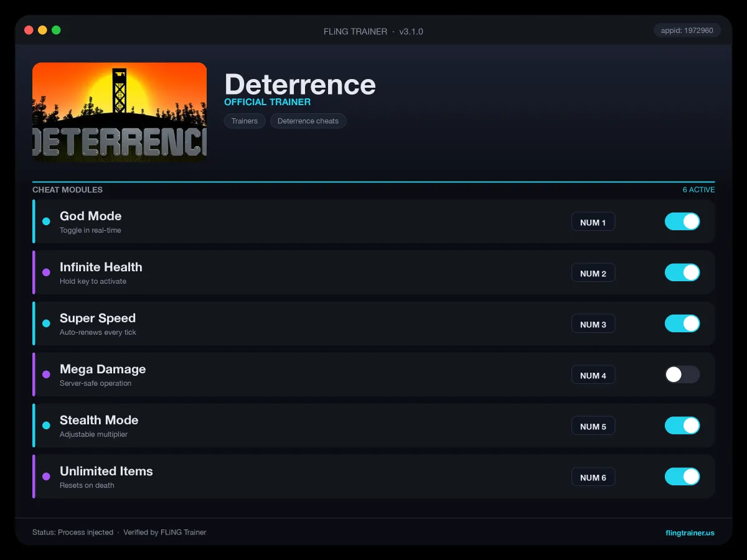
Task: Minimize the window with yellow button
Action: point(42,30)
